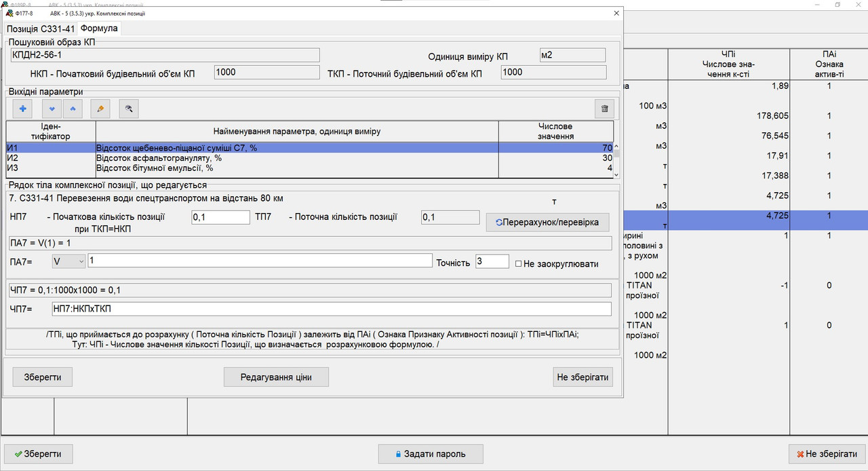This screenshot has height=471, width=868.
Task: Click the 'Іден-тифікатор' column header
Action: click(x=51, y=132)
